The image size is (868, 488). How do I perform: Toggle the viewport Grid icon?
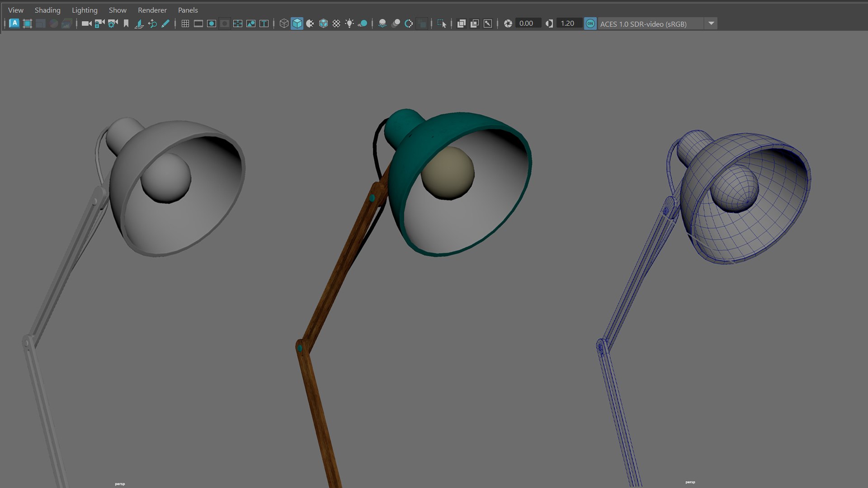pyautogui.click(x=185, y=23)
